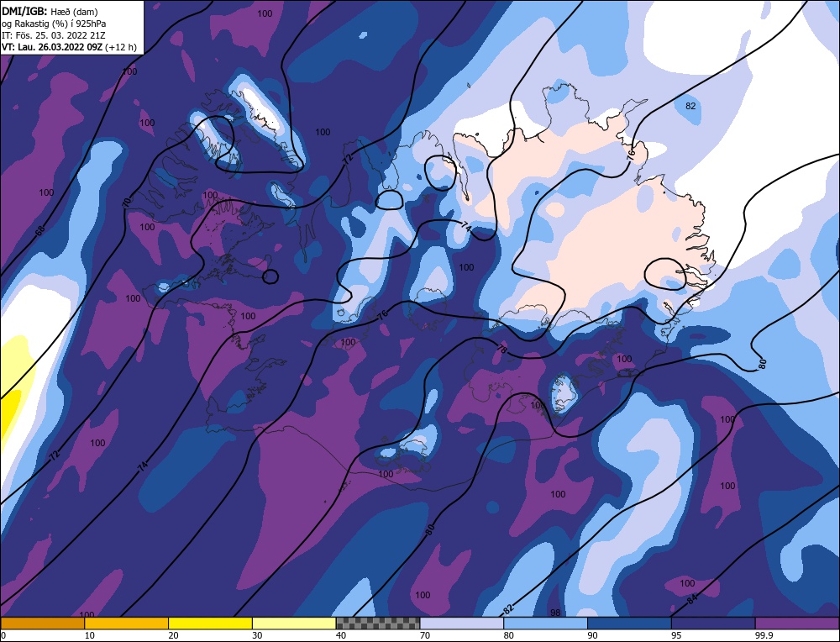The image size is (840, 642).
Task: Click the title text 'DMI/IGB: Hæð (dam)'
Action: (50, 11)
